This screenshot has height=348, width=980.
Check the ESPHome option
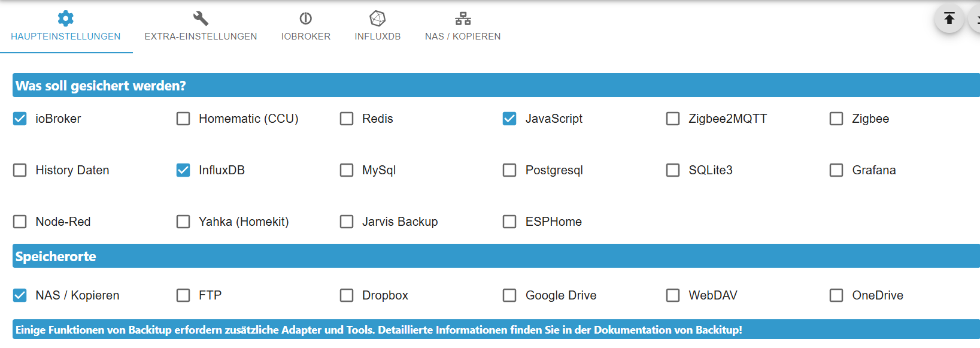pyautogui.click(x=509, y=222)
